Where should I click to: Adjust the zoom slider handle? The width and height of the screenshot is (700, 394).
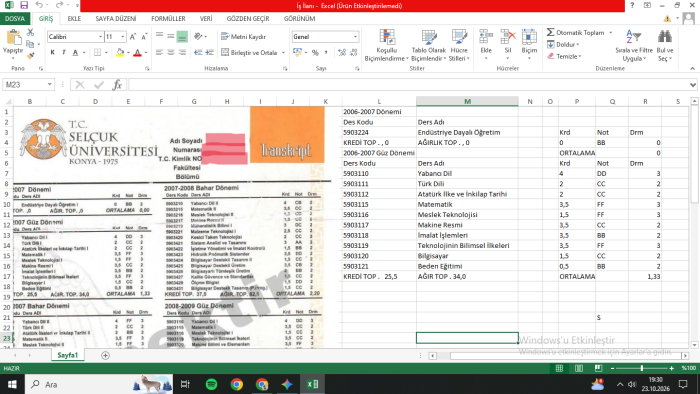point(642,368)
